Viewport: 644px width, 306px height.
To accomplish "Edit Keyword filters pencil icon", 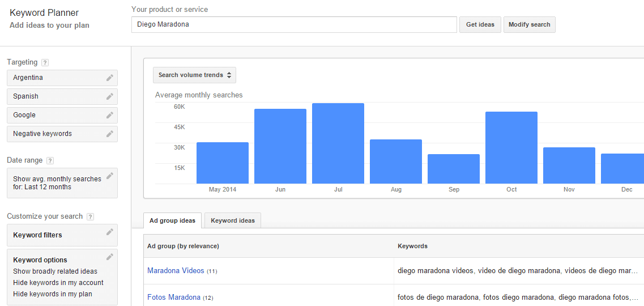I will click(109, 232).
